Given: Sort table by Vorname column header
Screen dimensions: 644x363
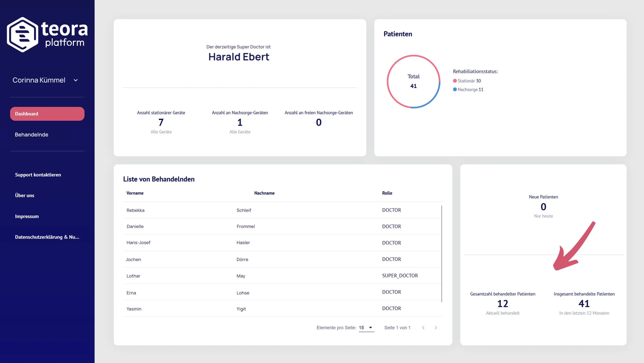Looking at the screenshot, I should (x=135, y=193).
